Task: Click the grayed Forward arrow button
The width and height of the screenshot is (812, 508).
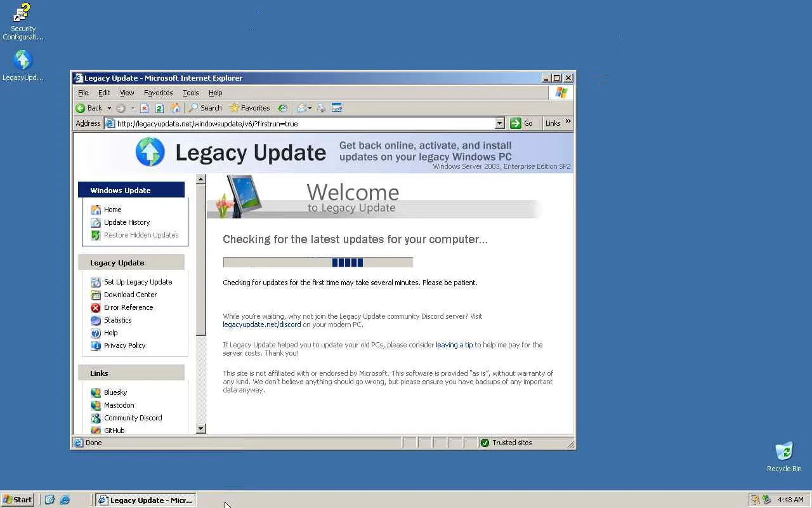Action: coord(121,108)
